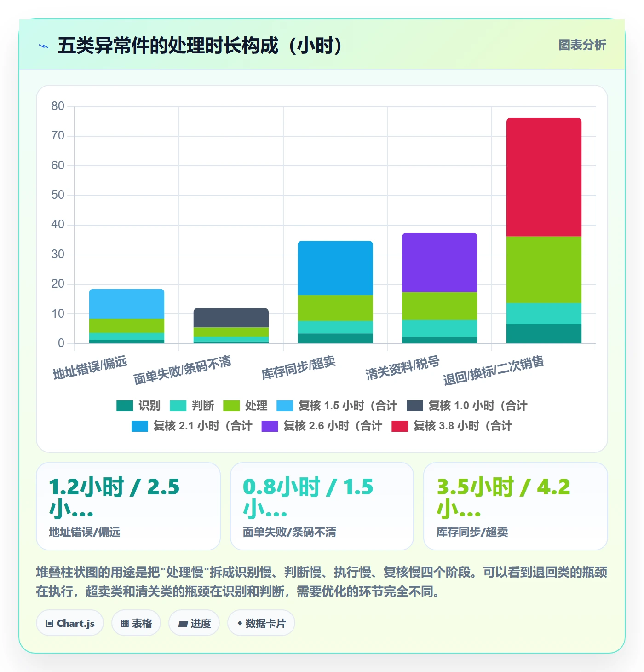Click the light blue segment of 地址错误/偏远 bar
The height and width of the screenshot is (672, 644).
coord(126,304)
